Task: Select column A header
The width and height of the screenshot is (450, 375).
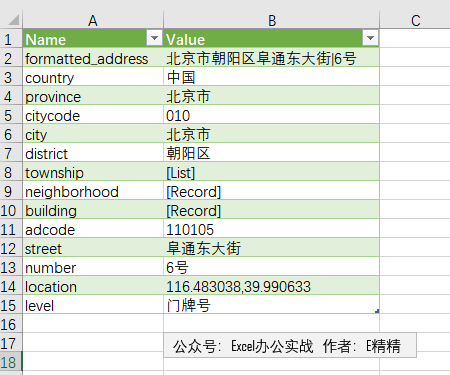Action: [x=93, y=20]
